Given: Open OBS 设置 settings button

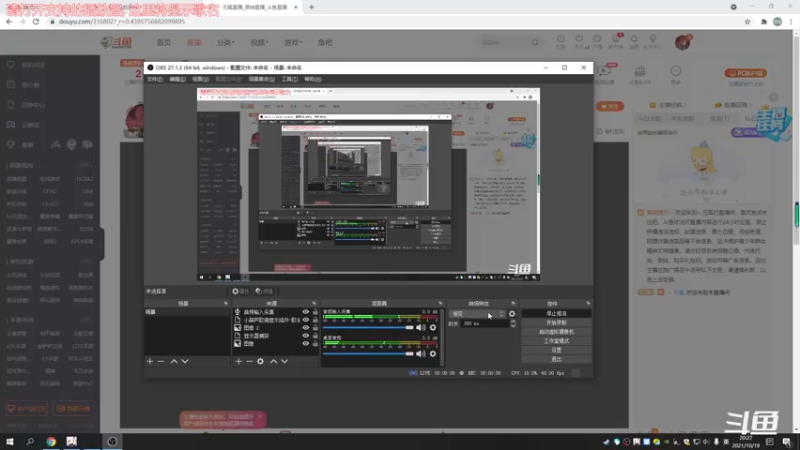Looking at the screenshot, I should 556,350.
